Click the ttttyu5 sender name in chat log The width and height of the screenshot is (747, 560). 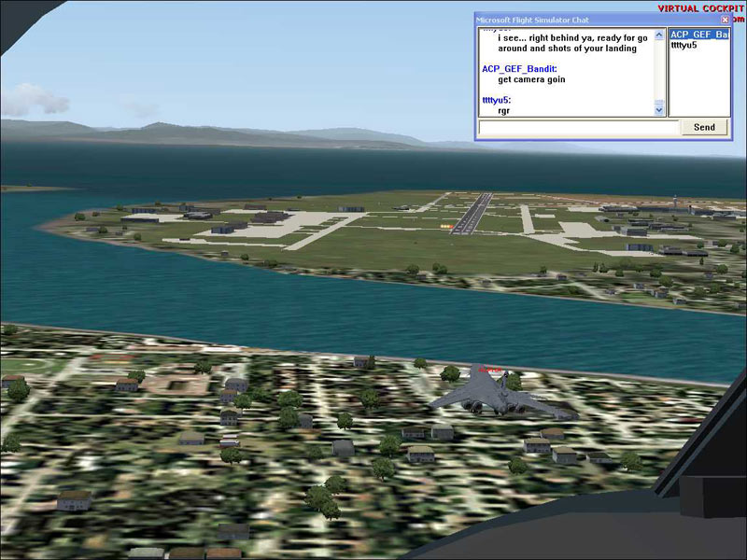pyautogui.click(x=497, y=100)
